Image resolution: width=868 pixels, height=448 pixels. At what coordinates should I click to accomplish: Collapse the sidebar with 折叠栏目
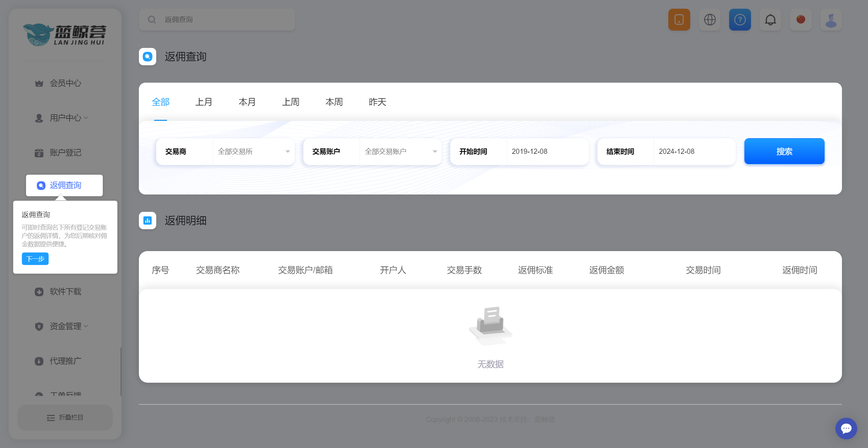coord(65,417)
